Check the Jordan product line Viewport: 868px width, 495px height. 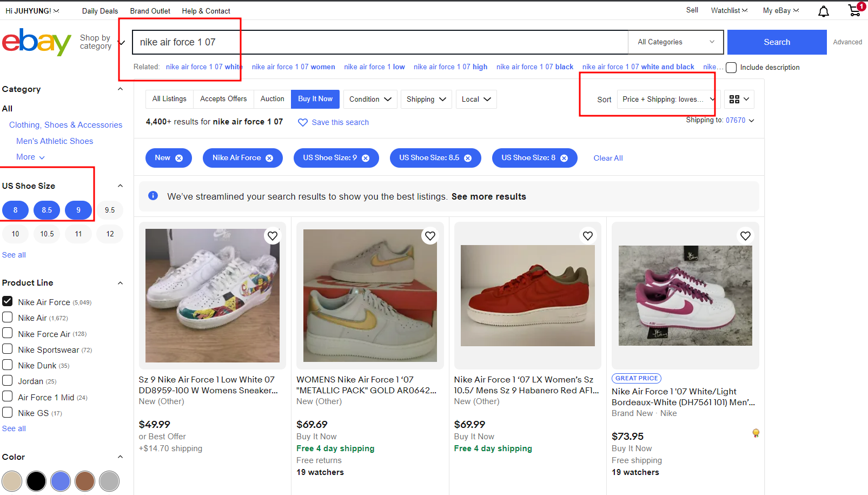click(x=8, y=380)
